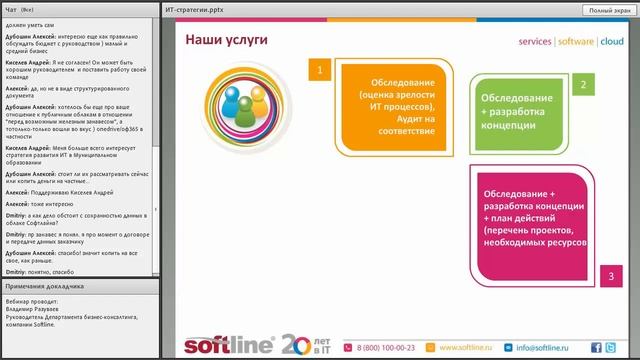Click pink box with план действий
The width and height of the screenshot is (640, 360).
click(532, 227)
